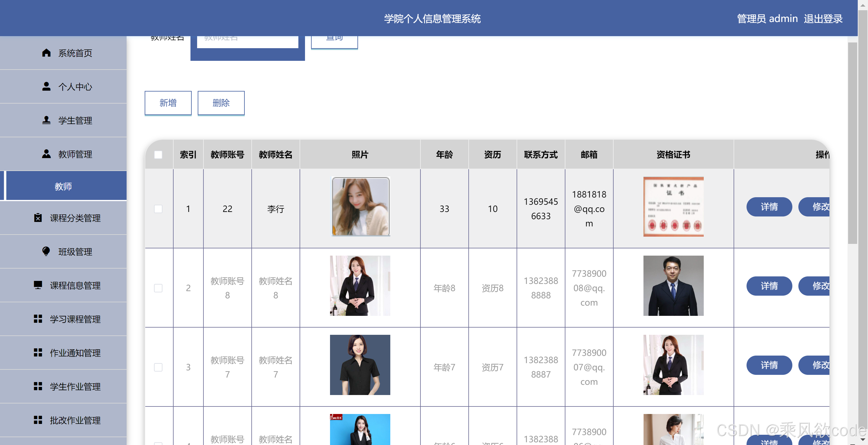The image size is (868, 445).
Task: Check the checkbox for teacher 李行
Action: [x=158, y=209]
